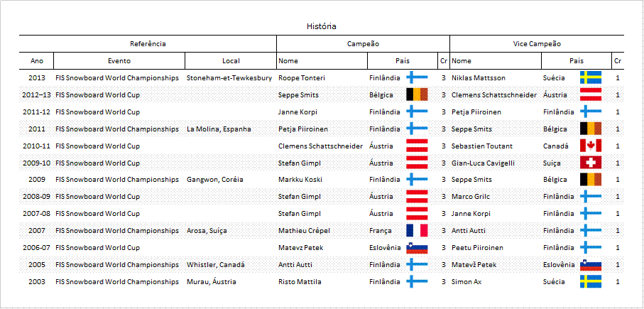Click the Referência group header
This screenshot has width=644, height=309.
coord(148,43)
